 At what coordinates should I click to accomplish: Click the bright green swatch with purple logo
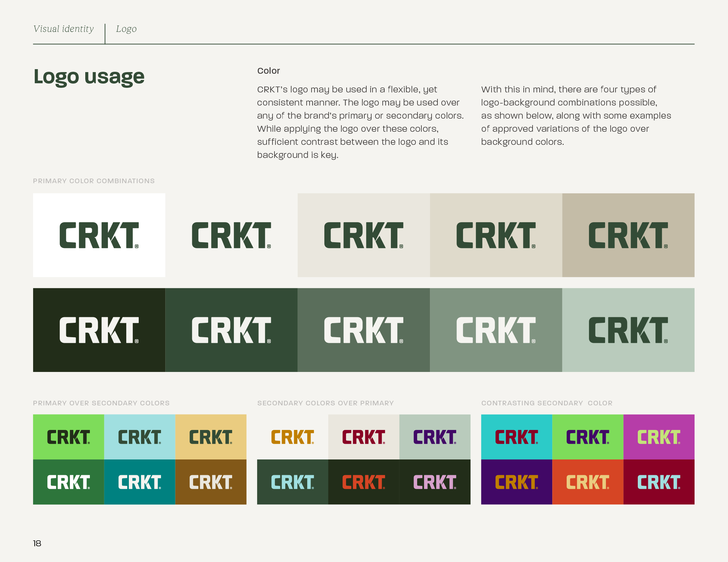(588, 437)
